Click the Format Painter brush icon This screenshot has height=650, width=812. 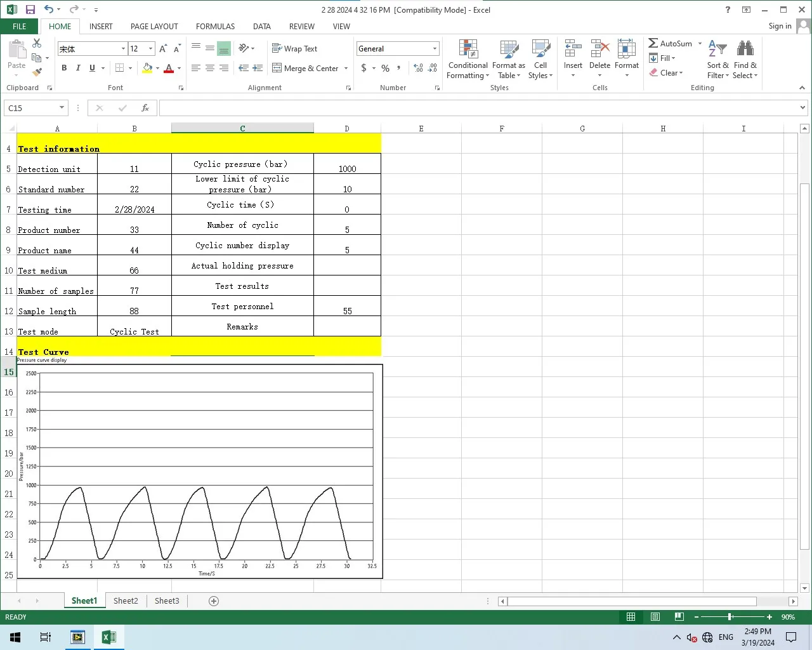[37, 72]
